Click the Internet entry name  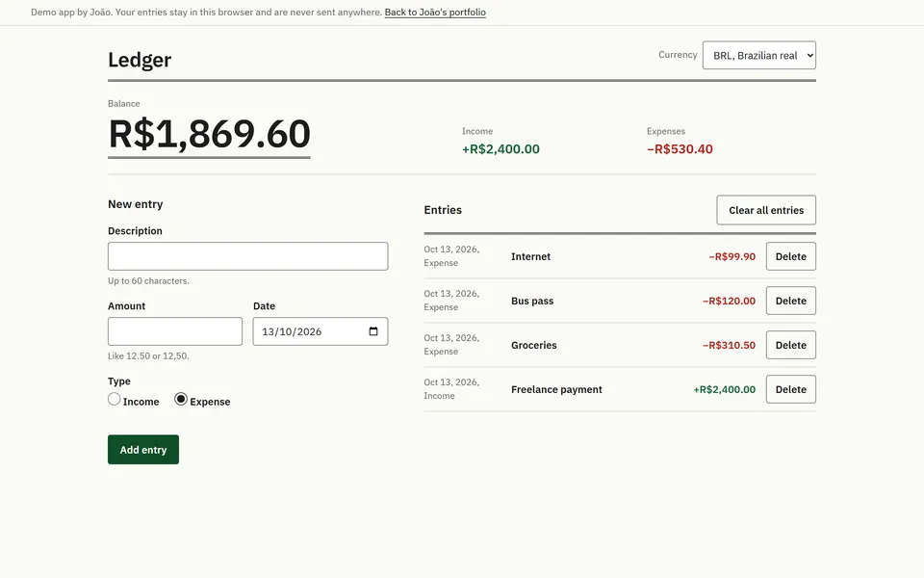tap(530, 256)
